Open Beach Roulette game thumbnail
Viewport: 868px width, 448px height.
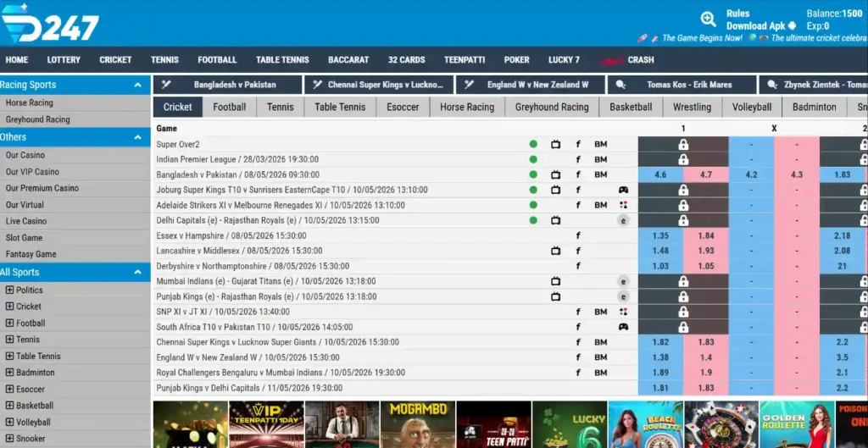[x=645, y=424]
